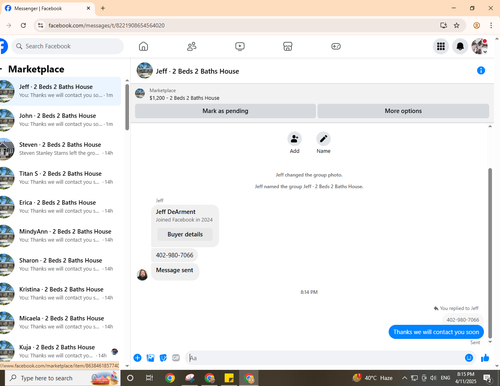Open Sticky Notes from the taskbar
The width and height of the screenshot is (500, 386).
[229, 378]
